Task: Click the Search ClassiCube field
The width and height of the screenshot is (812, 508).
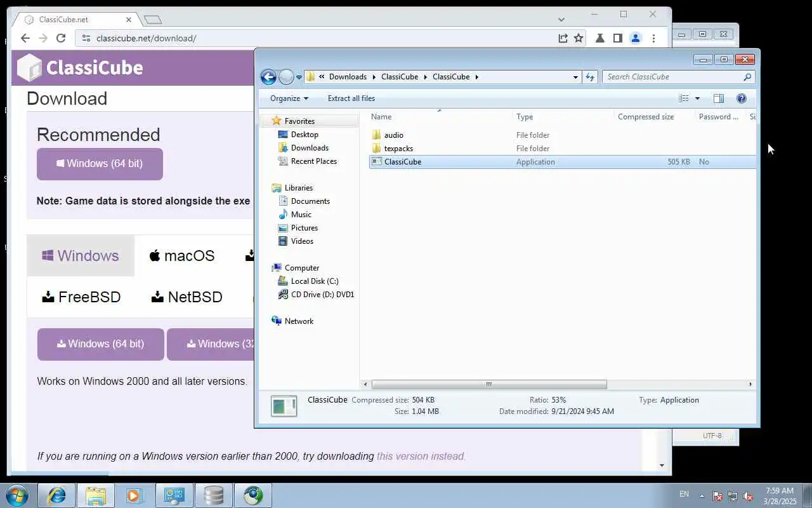Action: click(x=678, y=77)
